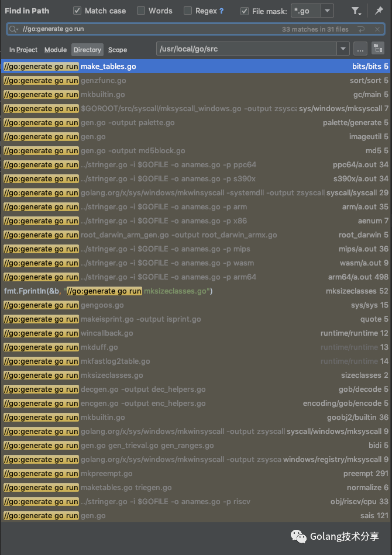Select the gen.go -output palette.go result
Screen dimensions: 392x555
pyautogui.click(x=195, y=123)
